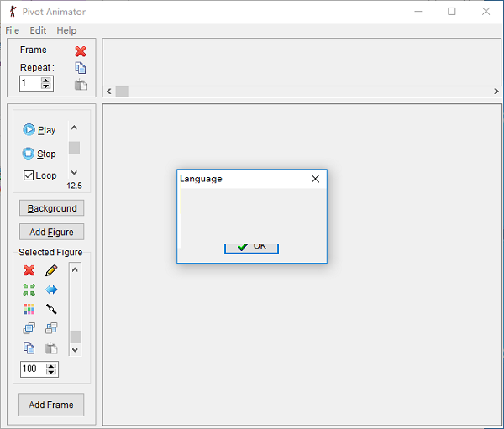Click the figure size field showing 100
The width and height of the screenshot is (504, 429).
34,369
